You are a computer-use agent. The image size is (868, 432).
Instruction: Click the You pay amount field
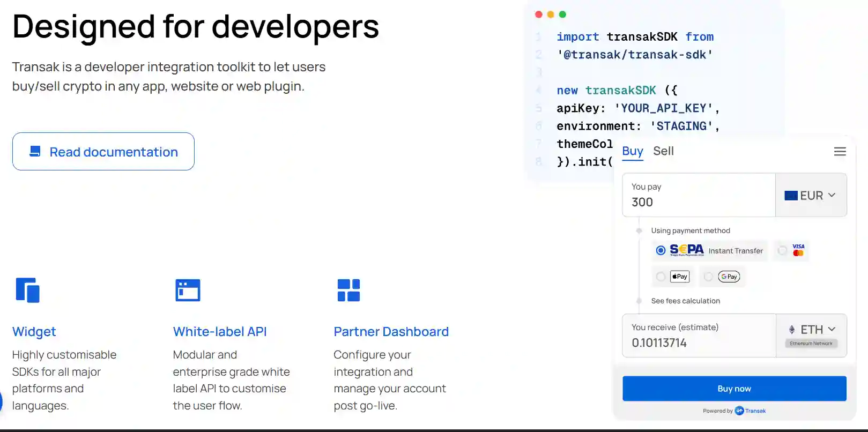click(x=698, y=202)
